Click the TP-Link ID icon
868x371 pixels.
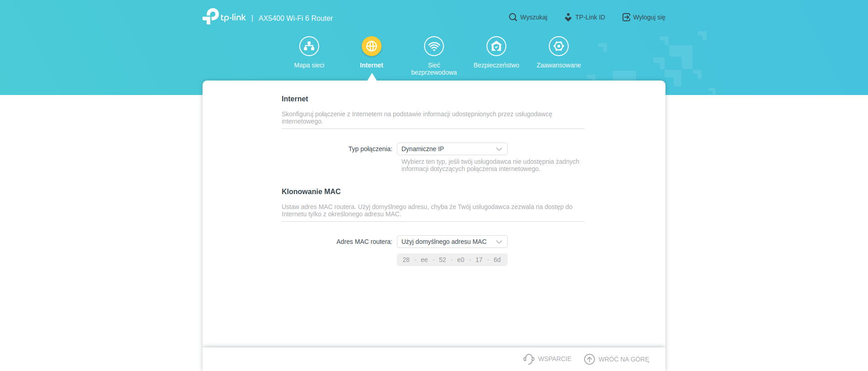click(x=568, y=17)
